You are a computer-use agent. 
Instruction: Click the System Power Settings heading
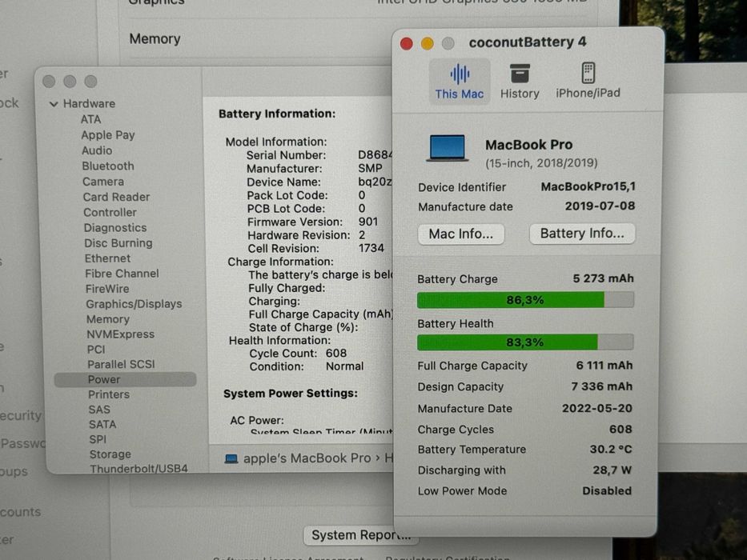coord(291,394)
